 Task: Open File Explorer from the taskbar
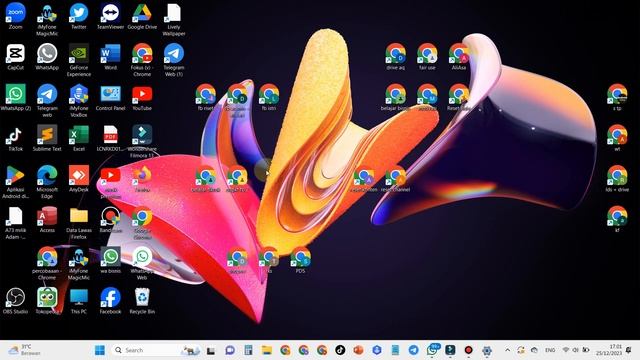(x=267, y=350)
